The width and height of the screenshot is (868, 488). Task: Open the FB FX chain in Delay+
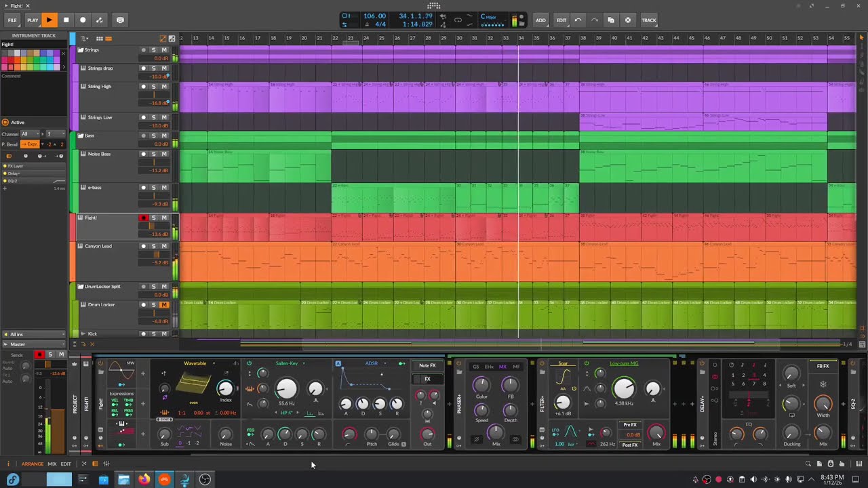click(x=823, y=367)
